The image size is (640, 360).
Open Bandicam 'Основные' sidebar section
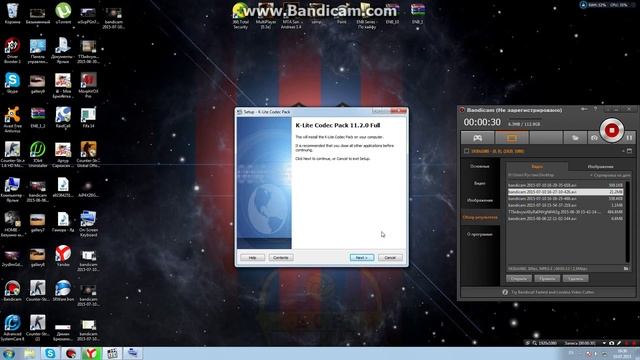click(x=480, y=166)
